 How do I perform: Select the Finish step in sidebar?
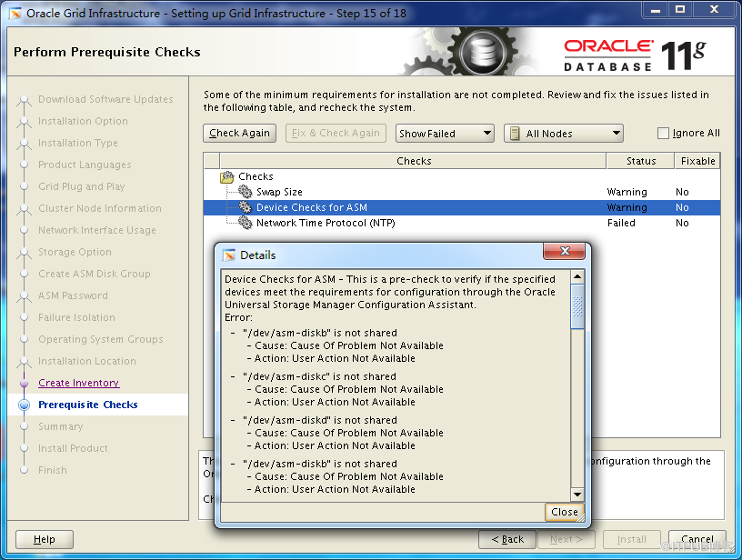click(x=53, y=470)
